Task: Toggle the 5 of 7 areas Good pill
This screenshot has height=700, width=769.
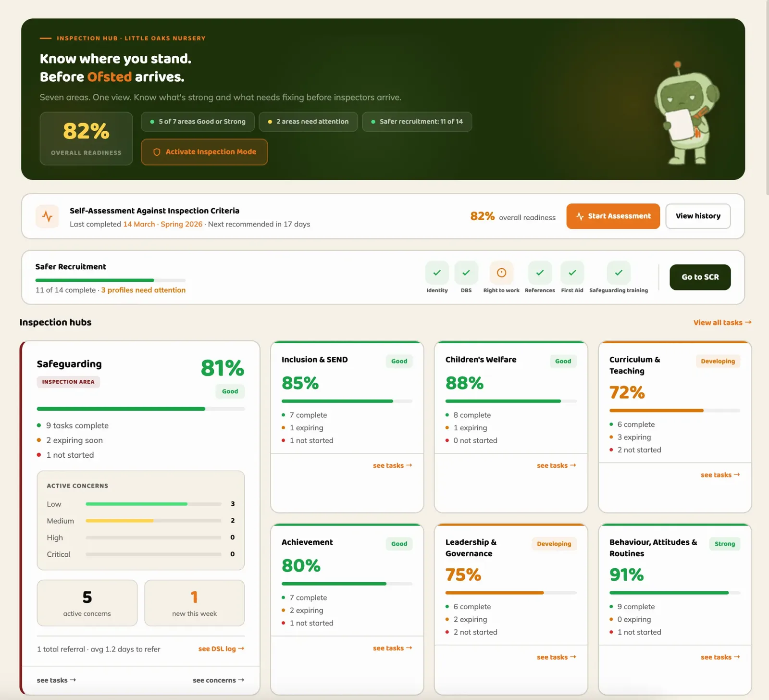Action: click(197, 122)
